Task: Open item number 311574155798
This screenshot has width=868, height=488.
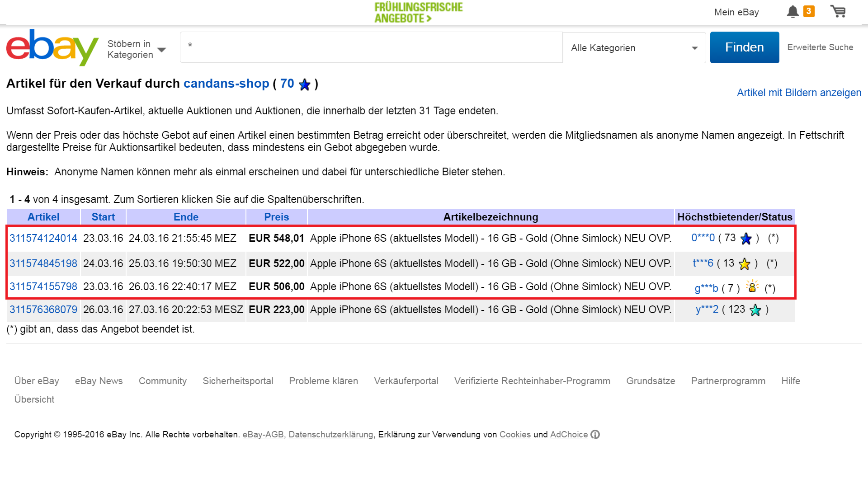Action: click(x=43, y=286)
